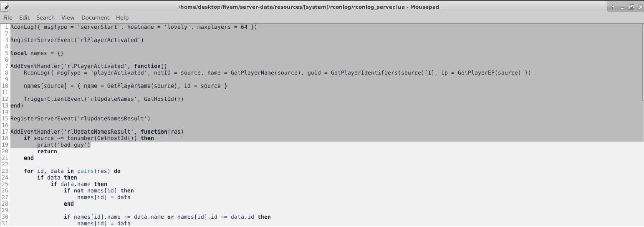Click line number 19 in the gutter
This screenshot has height=227, width=644.
tap(5, 145)
